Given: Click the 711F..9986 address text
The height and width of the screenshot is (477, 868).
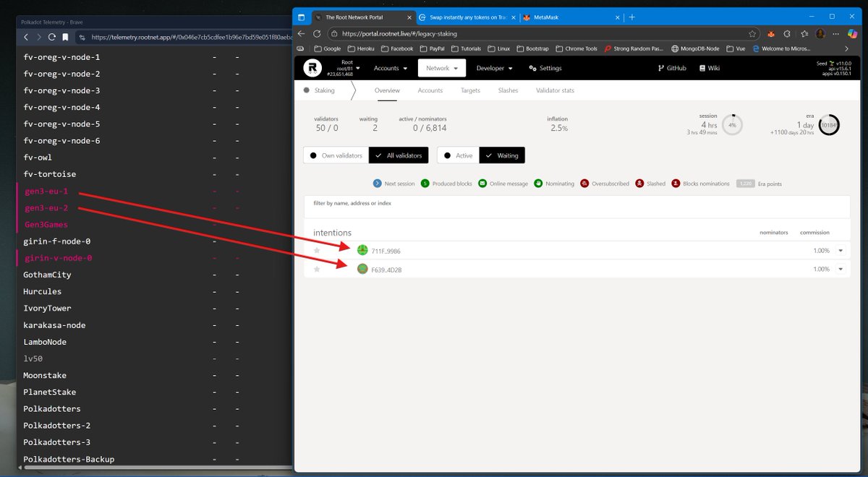Looking at the screenshot, I should [386, 251].
